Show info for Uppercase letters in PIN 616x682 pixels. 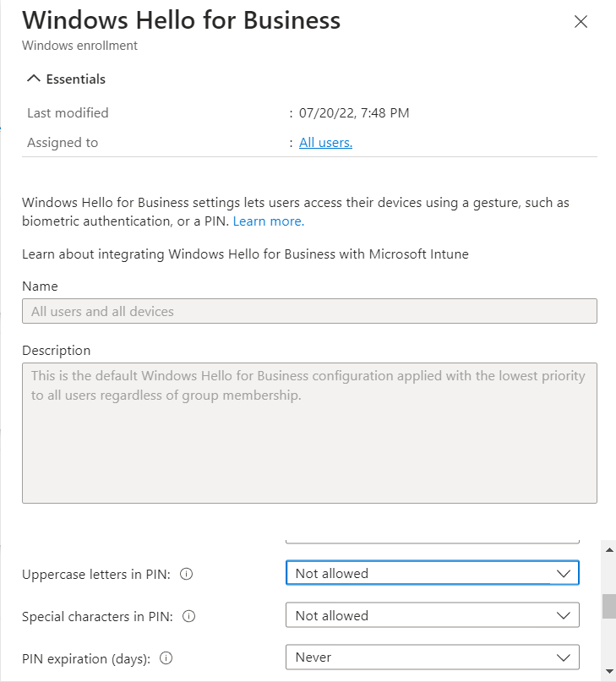[x=186, y=574]
